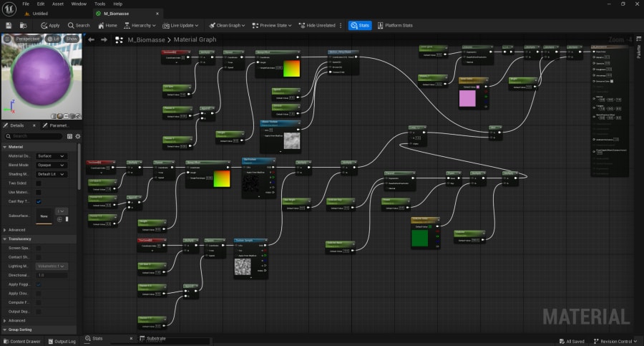
Task: Toggle Hide Unrelated nodes
Action: (317, 26)
